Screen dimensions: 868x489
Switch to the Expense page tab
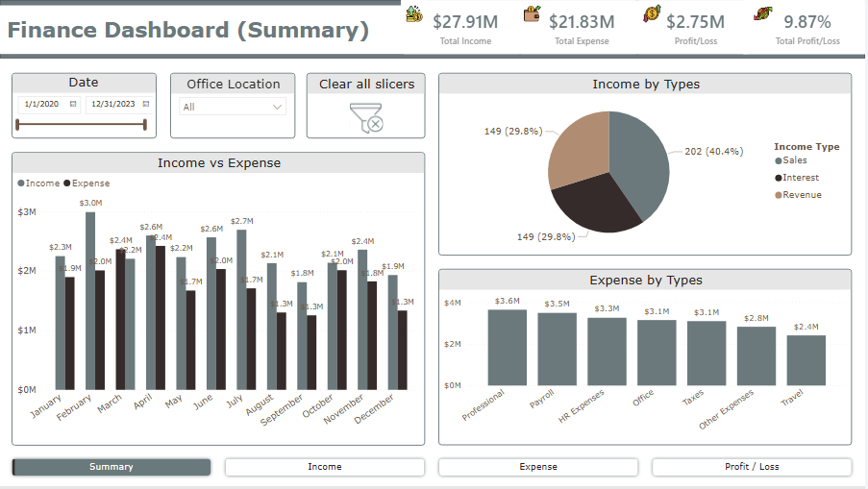[x=538, y=467]
